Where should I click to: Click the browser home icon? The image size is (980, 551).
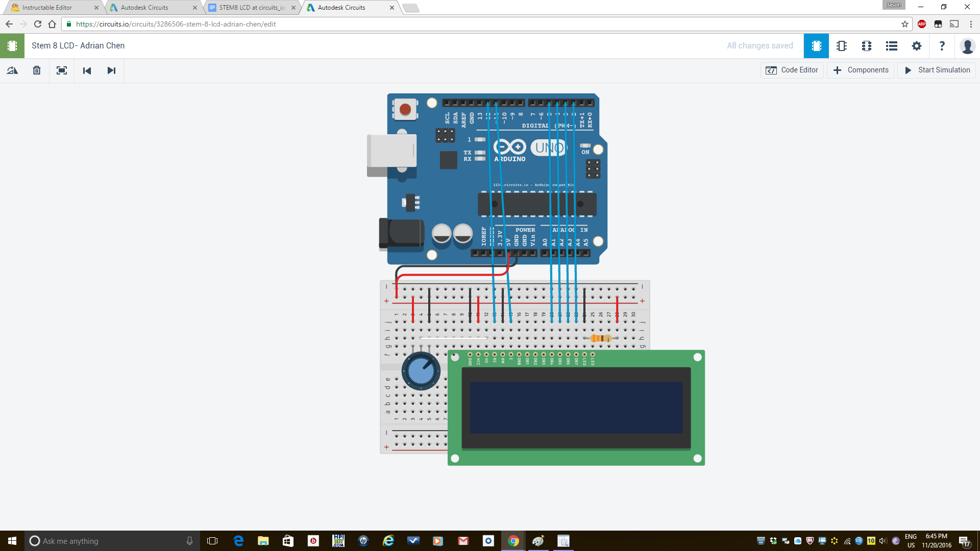point(52,24)
